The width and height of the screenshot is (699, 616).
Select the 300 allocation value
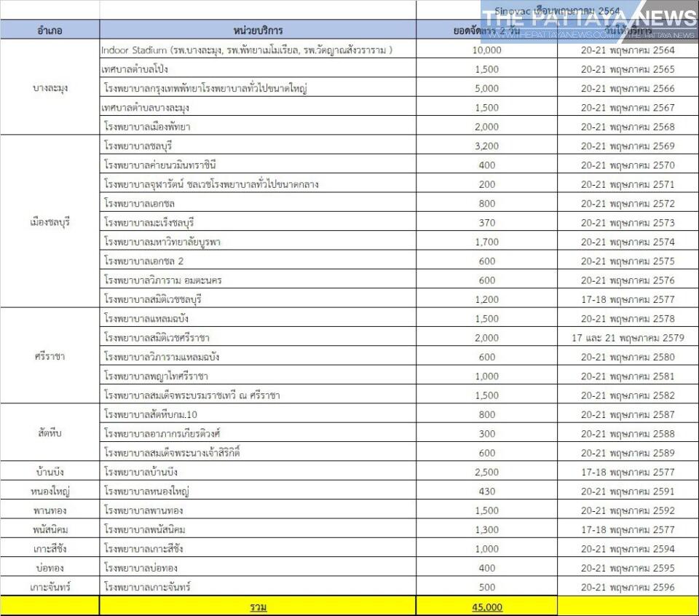(487, 433)
